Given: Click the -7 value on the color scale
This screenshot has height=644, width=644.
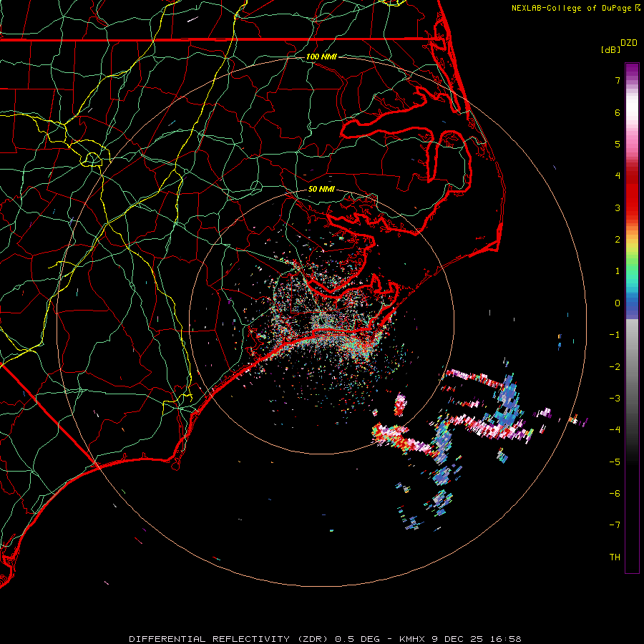Looking at the screenshot, I should click(x=615, y=525).
